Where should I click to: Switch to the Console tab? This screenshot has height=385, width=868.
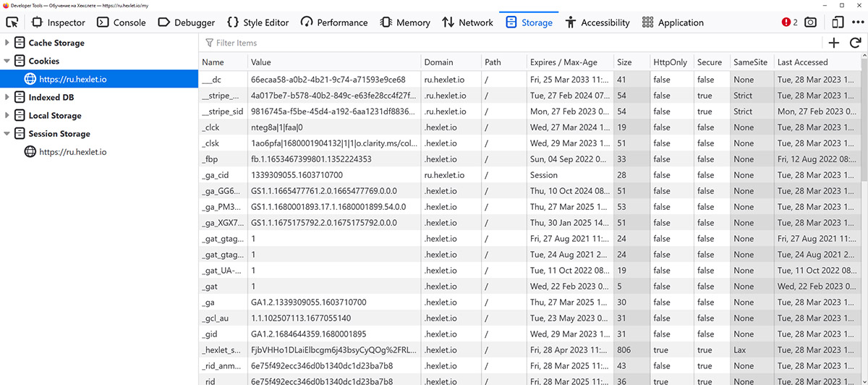121,22
